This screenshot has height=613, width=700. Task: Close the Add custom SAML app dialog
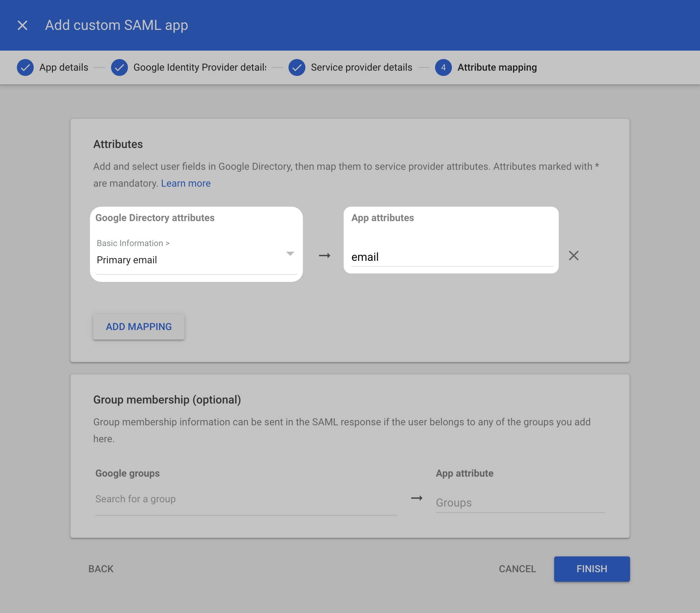22,25
